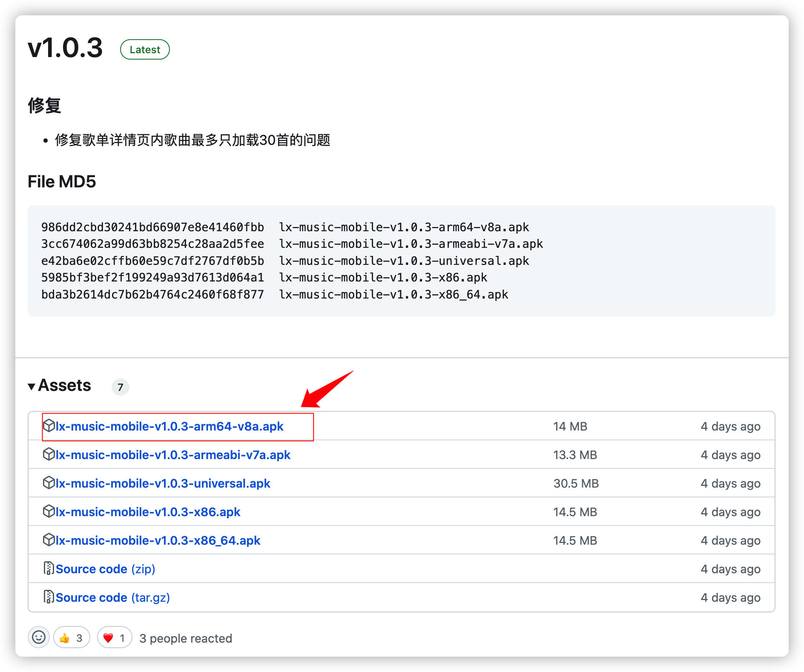The height and width of the screenshot is (672, 804).
Task: Download lx-music-mobile-v1.0.3-arm64-v8a.apk
Action: pos(169,426)
